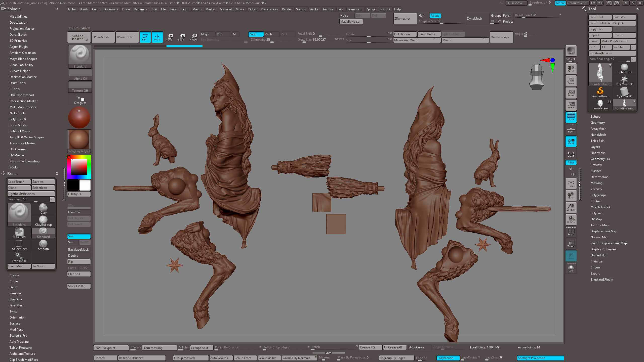Toggle the Persp perspective mode
The image size is (644, 362).
click(x=571, y=117)
